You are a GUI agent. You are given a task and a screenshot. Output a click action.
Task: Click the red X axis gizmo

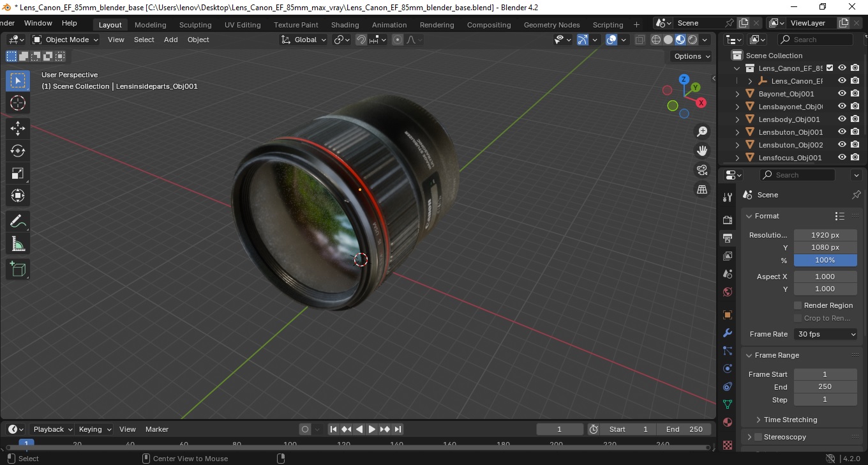pyautogui.click(x=701, y=103)
